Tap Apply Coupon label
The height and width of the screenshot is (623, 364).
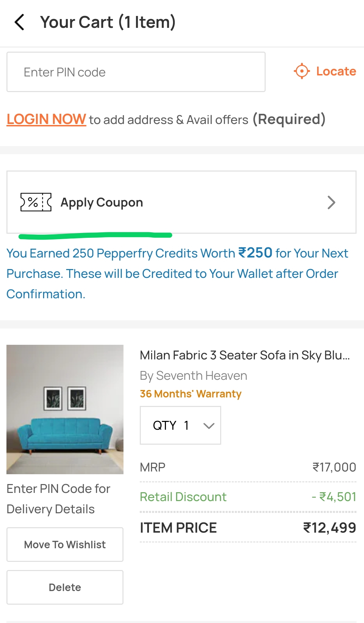[x=102, y=202]
